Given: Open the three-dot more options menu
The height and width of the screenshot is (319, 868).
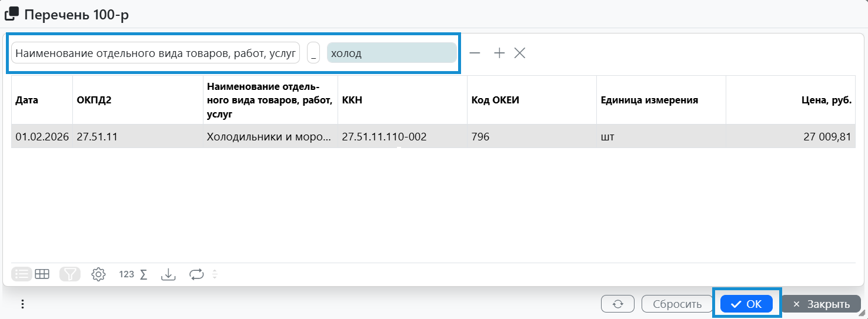Looking at the screenshot, I should click(x=22, y=304).
